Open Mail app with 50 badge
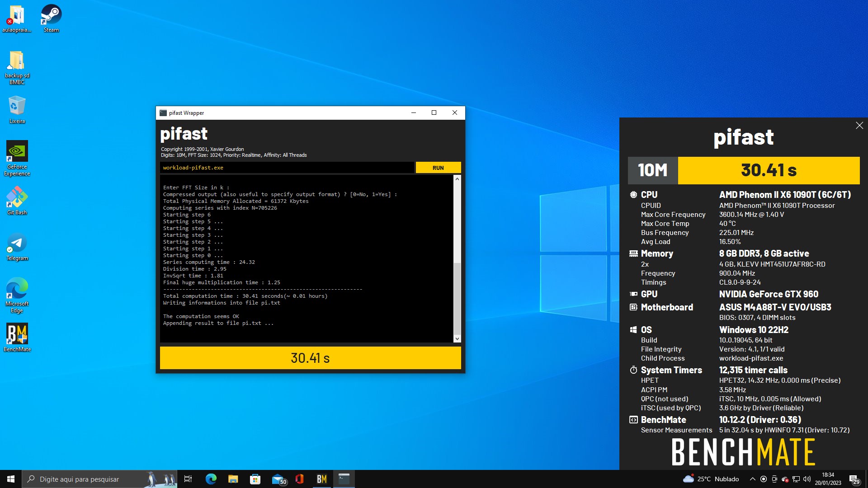 pyautogui.click(x=278, y=479)
